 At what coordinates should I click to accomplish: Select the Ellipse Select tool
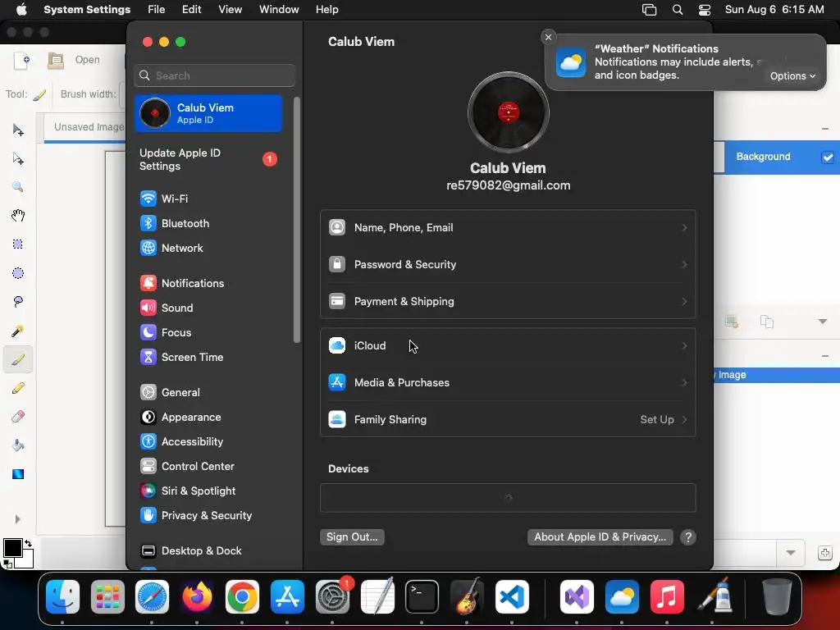pyautogui.click(x=18, y=273)
